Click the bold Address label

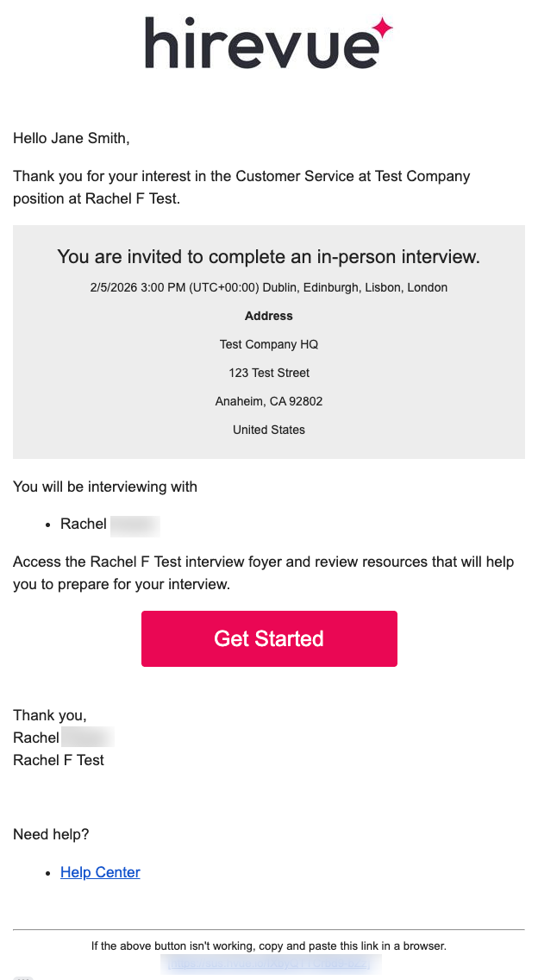click(268, 316)
